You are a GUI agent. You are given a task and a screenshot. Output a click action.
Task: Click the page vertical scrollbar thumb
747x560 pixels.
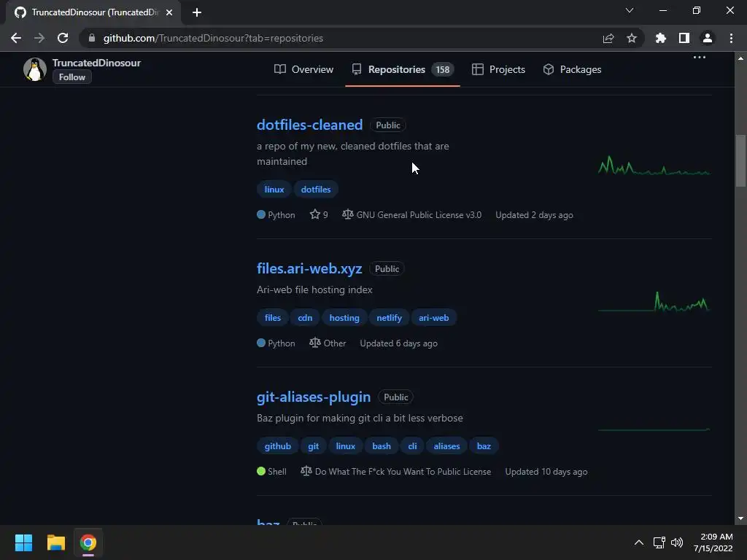point(740,161)
